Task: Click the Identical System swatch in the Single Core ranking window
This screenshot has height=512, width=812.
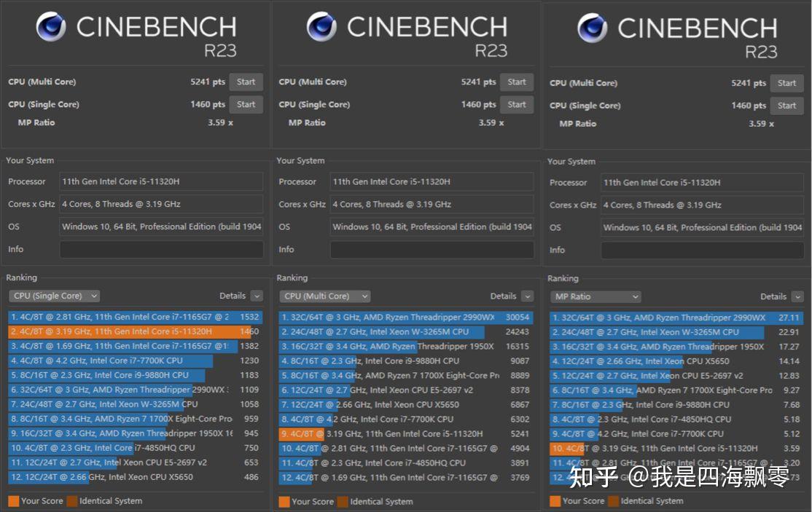Action: click(72, 501)
